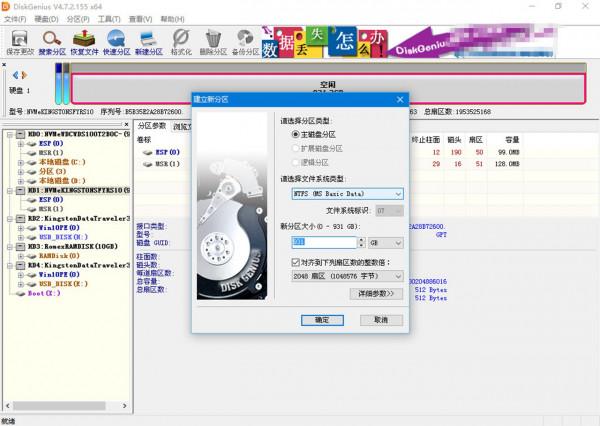Click the first blue partition bar in disk map
Image resolution: width=600 pixels, height=426 pixels.
59,84
